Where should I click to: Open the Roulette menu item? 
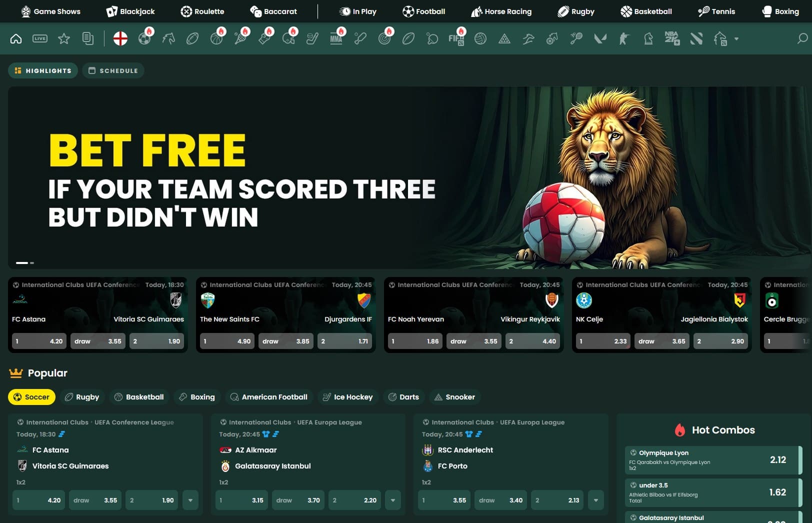[202, 11]
